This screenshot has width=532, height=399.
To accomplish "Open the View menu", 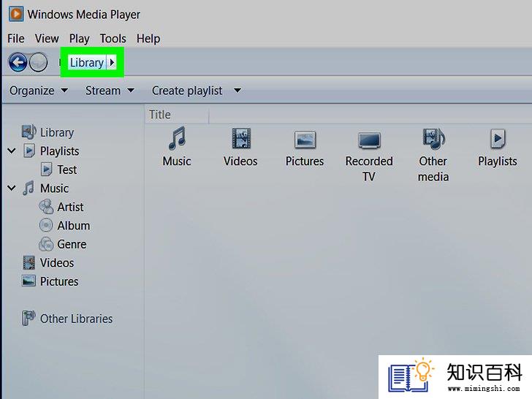I will point(47,38).
